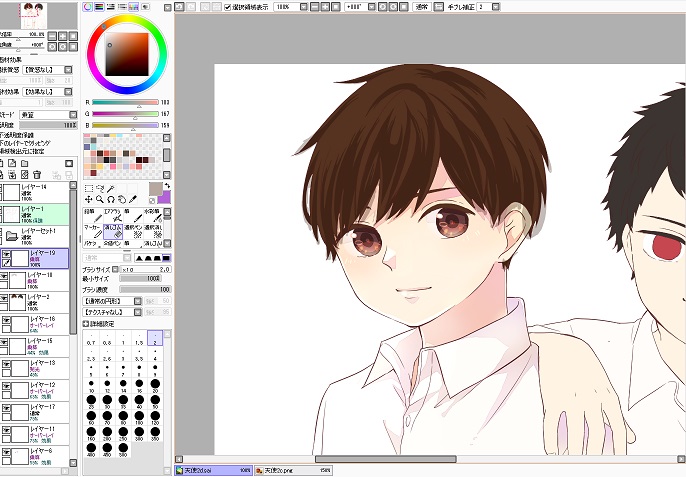
Task: Hide layer レイヤー12 via eye icon
Action: tap(6, 386)
